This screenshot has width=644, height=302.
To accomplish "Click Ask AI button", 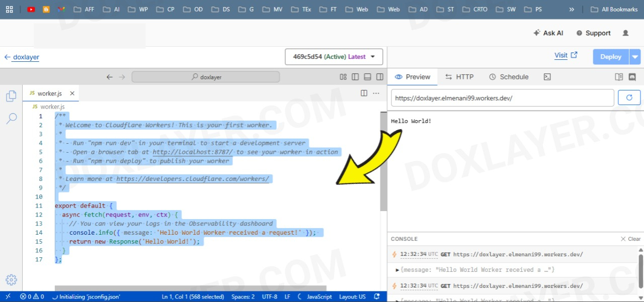I will point(548,33).
